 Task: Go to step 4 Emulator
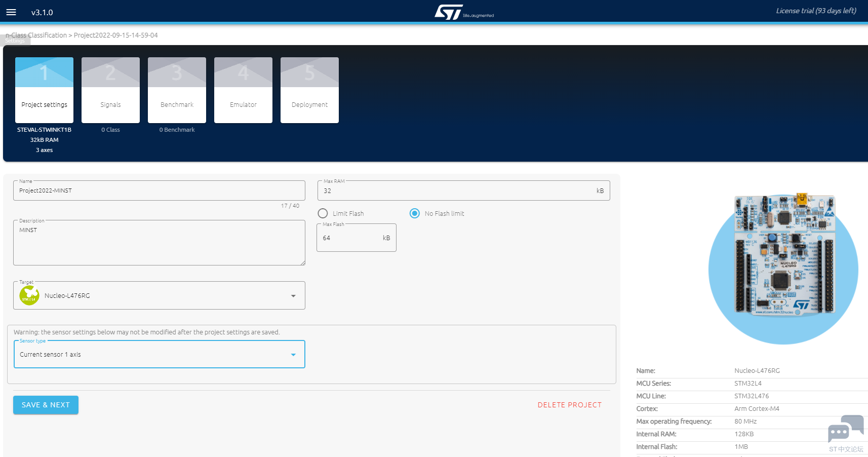click(243, 90)
